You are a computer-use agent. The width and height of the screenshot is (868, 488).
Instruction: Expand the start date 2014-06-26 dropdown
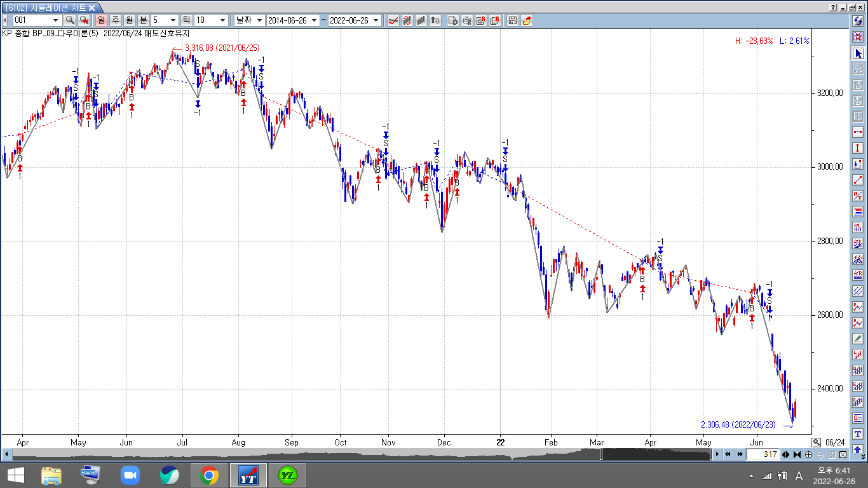[314, 20]
